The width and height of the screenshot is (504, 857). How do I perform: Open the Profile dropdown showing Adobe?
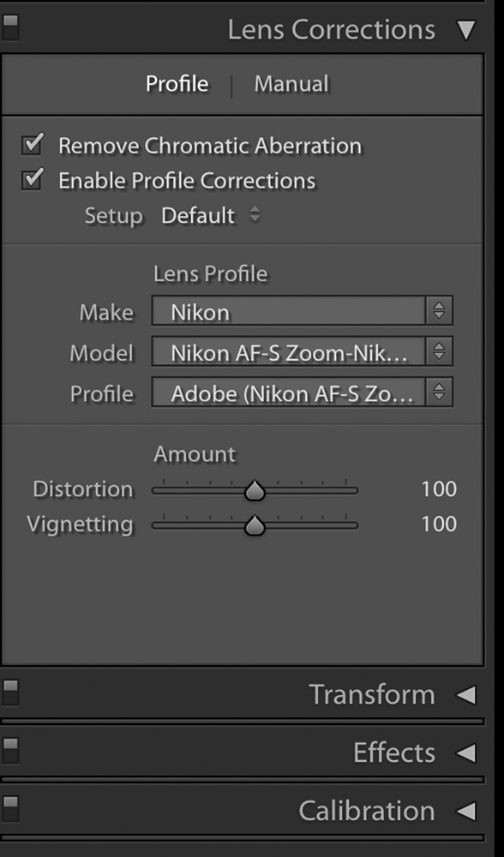point(303,392)
